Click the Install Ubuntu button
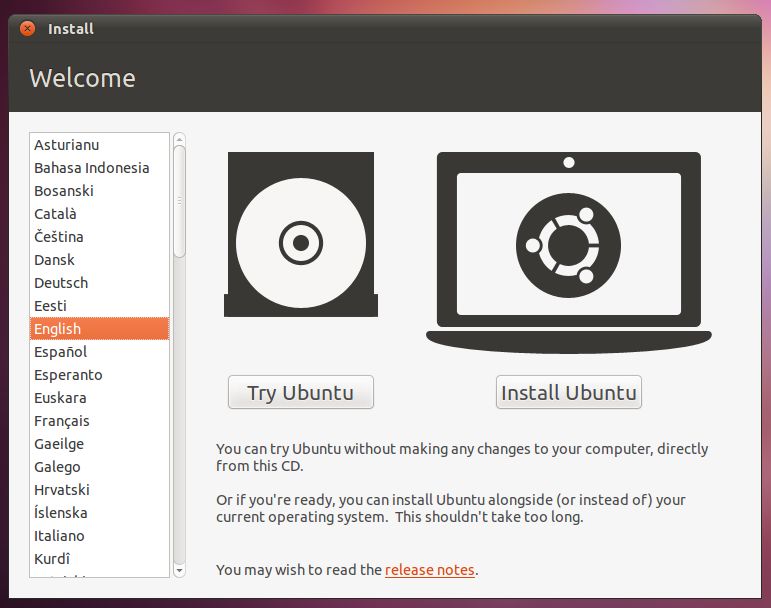This screenshot has height=608, width=771. tap(569, 392)
